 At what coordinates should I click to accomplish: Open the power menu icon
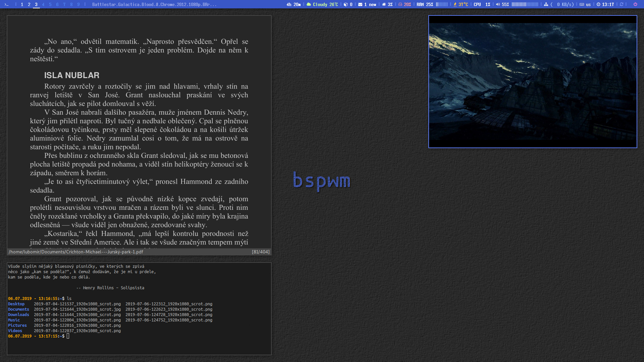coord(635,4)
